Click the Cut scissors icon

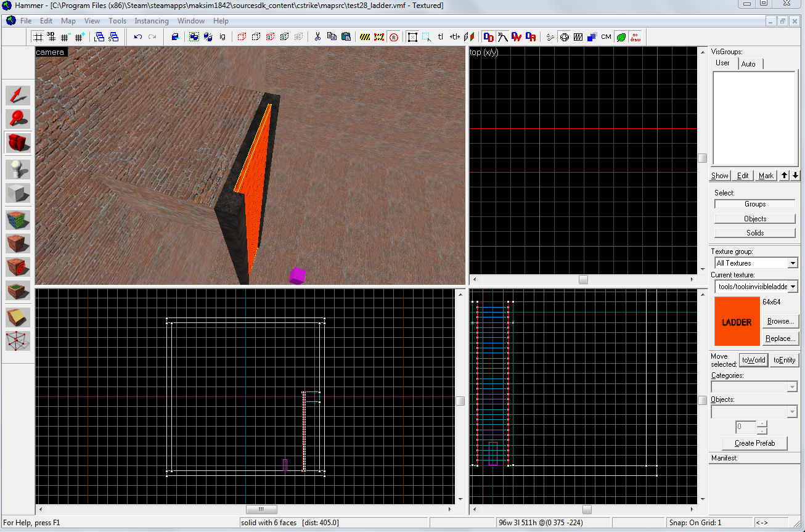317,37
